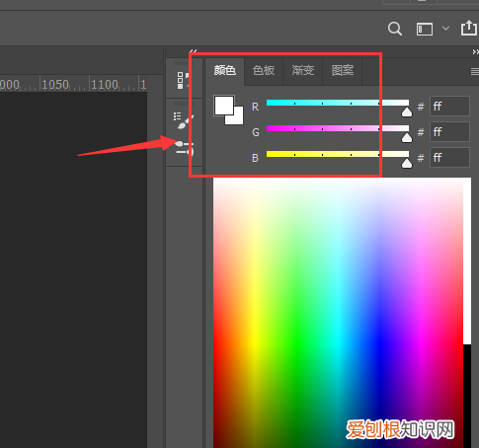Image resolution: width=479 pixels, height=448 pixels.
Task: Select the 颜色 tab
Action: [225, 70]
